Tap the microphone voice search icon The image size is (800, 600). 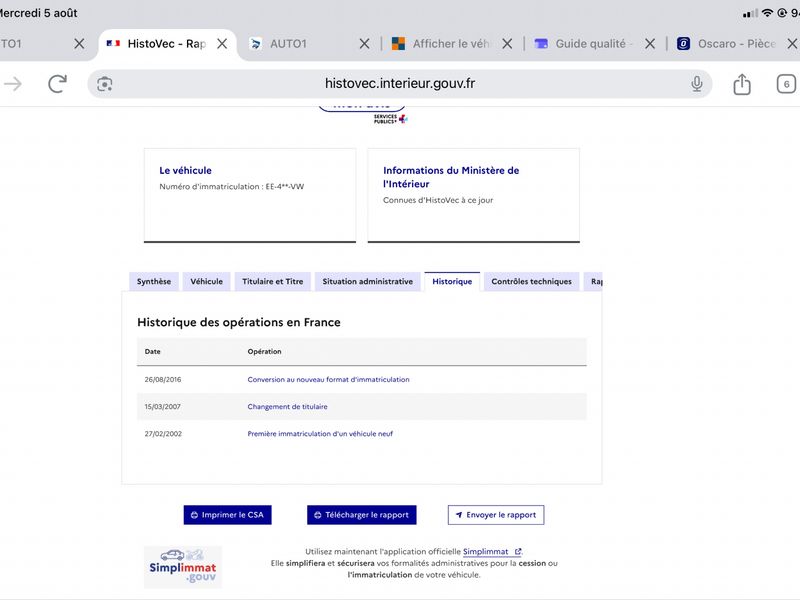click(696, 84)
